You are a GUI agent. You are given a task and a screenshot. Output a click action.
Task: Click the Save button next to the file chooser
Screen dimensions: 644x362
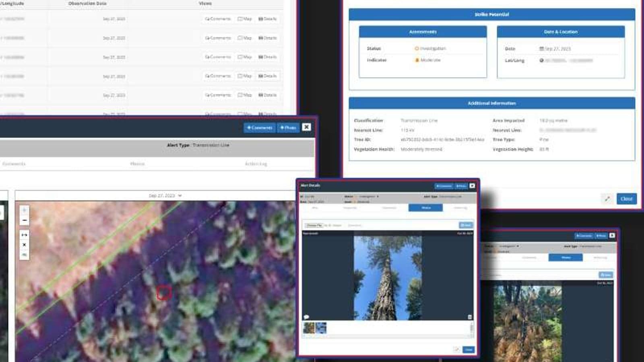pyautogui.click(x=465, y=225)
